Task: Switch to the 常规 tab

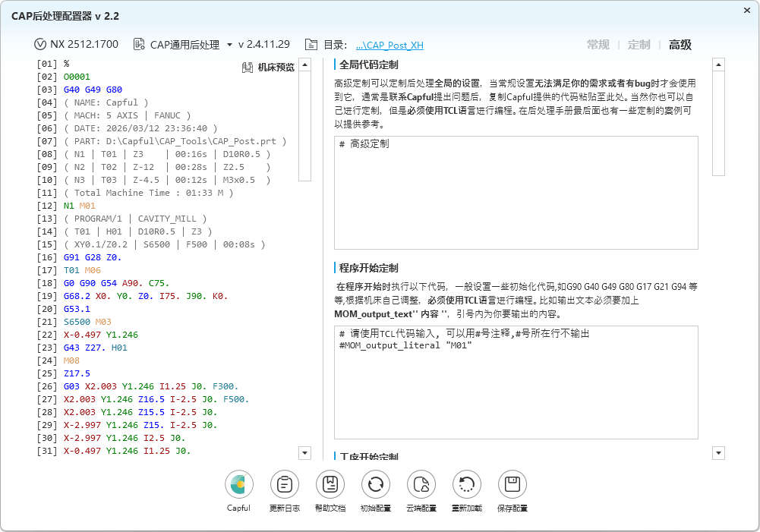Action: pyautogui.click(x=598, y=45)
